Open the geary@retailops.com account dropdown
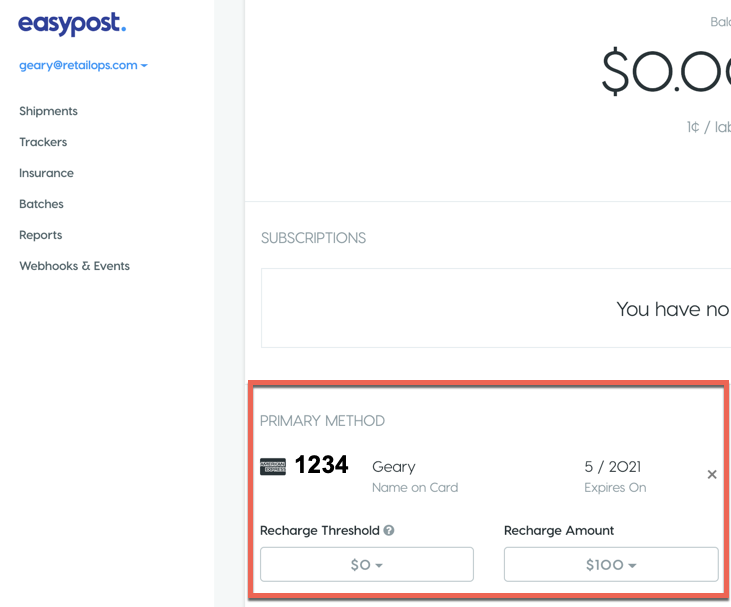 (83, 66)
